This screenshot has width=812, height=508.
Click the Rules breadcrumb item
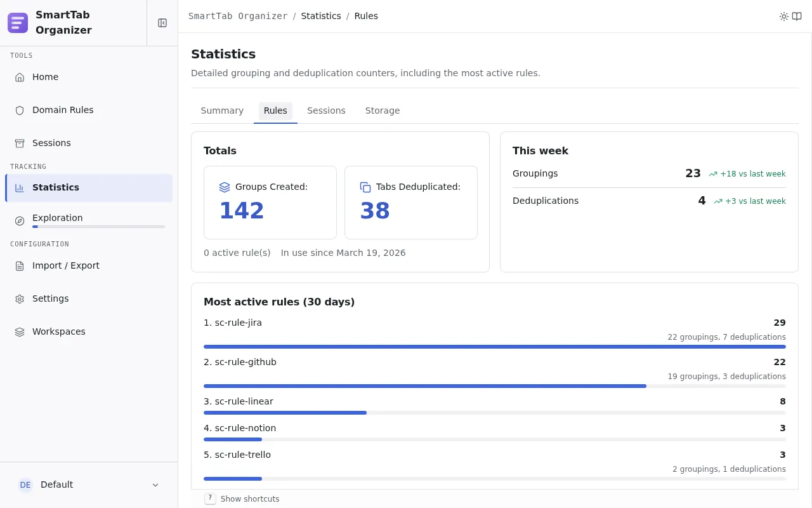click(x=366, y=16)
